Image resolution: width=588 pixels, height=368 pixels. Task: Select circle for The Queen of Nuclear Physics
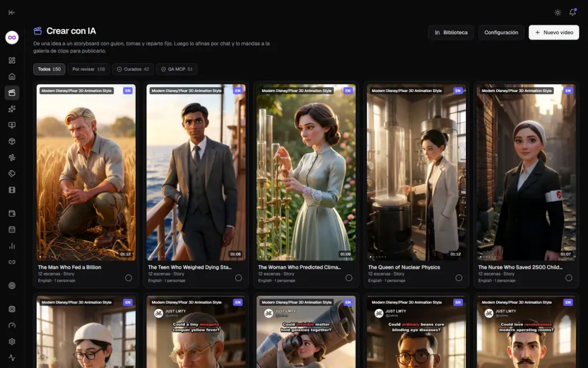pyautogui.click(x=459, y=278)
